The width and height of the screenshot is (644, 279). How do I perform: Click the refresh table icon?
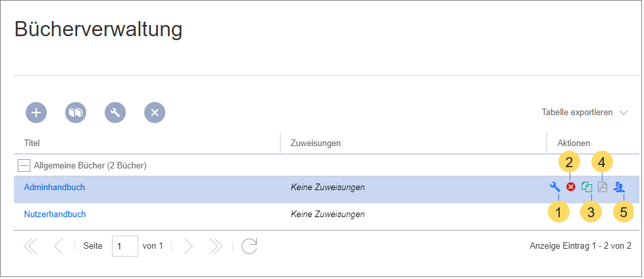click(x=249, y=246)
